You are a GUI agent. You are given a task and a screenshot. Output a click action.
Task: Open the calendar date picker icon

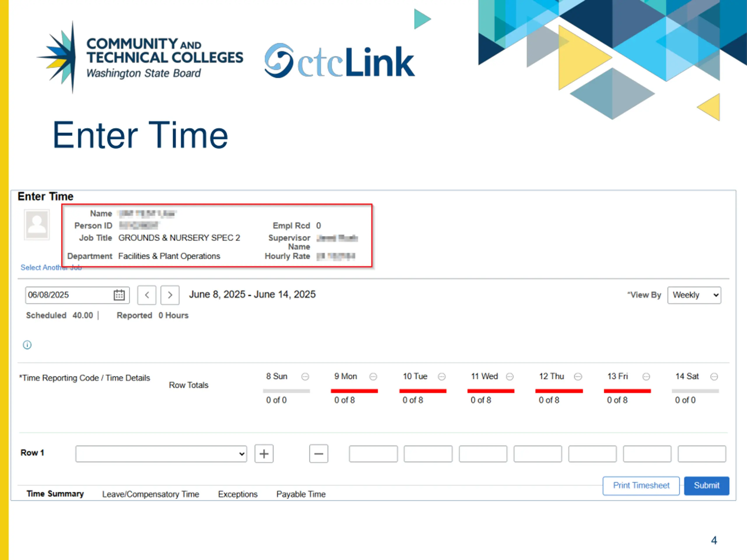tap(119, 295)
